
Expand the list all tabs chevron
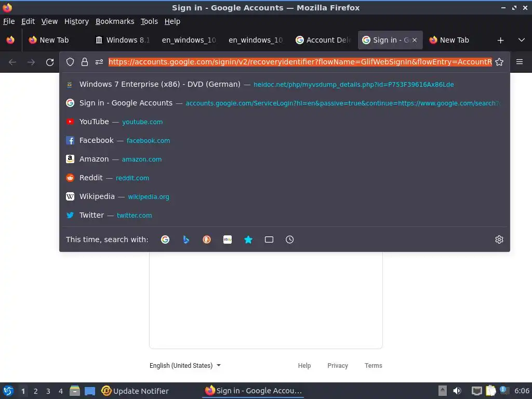(x=522, y=40)
